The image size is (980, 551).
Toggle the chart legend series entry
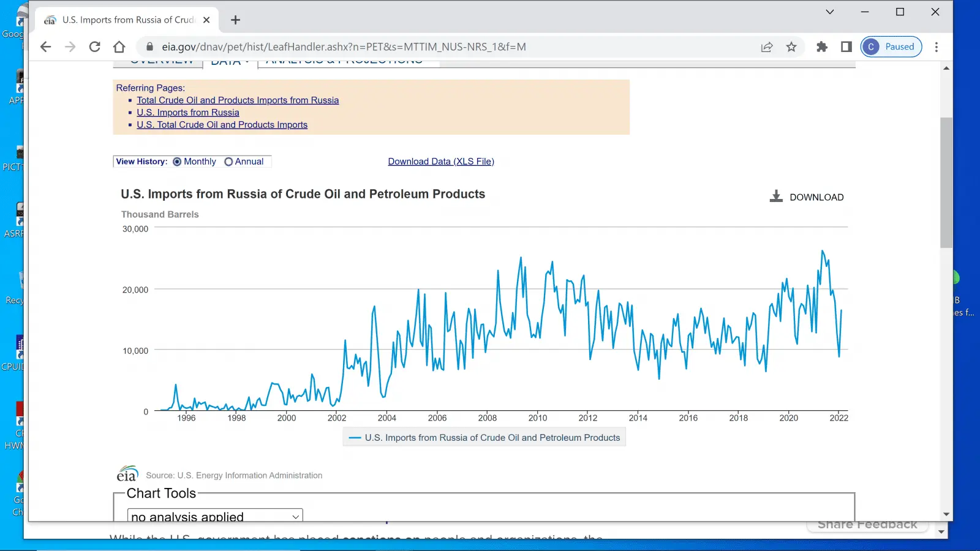484,438
